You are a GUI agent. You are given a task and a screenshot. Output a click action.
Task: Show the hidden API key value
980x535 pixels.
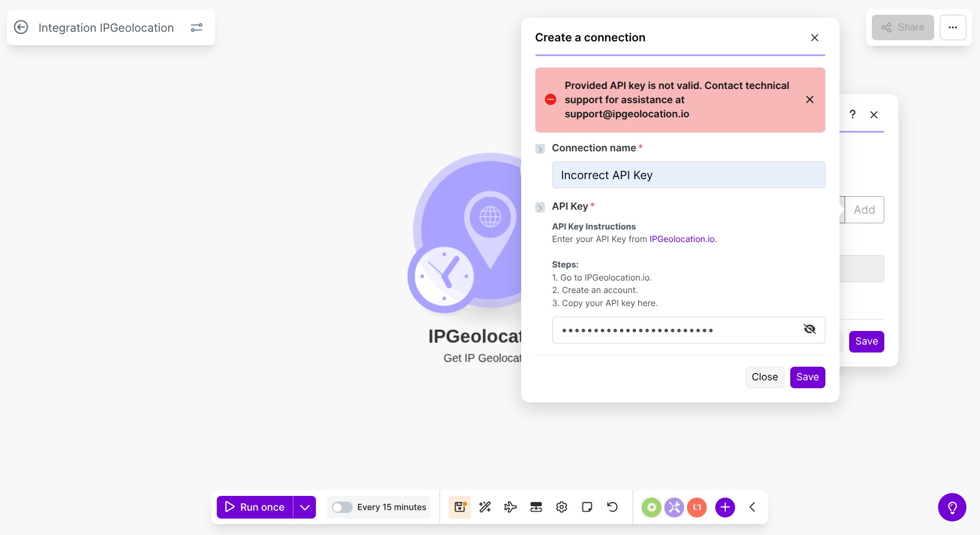pos(809,329)
